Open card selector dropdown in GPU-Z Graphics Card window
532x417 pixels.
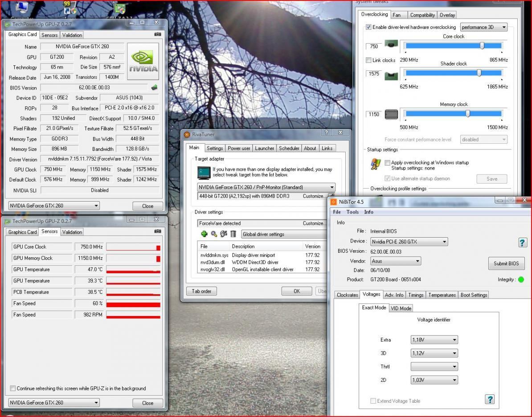54,206
